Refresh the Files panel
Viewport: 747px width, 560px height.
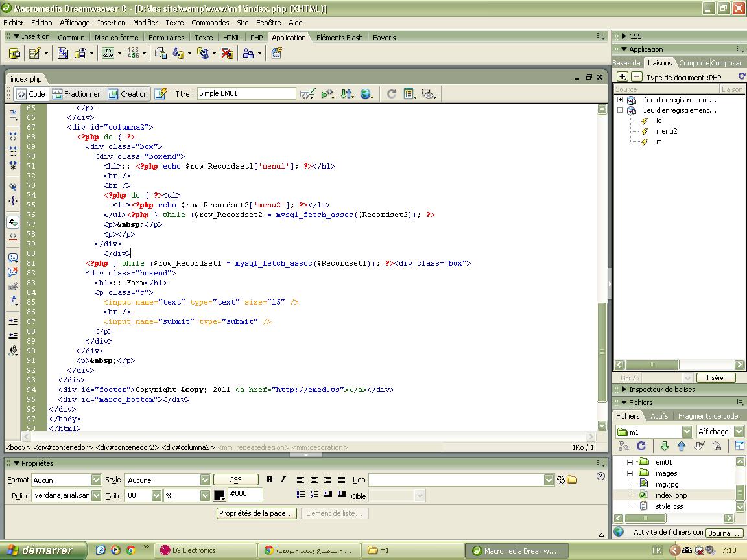coord(641,446)
